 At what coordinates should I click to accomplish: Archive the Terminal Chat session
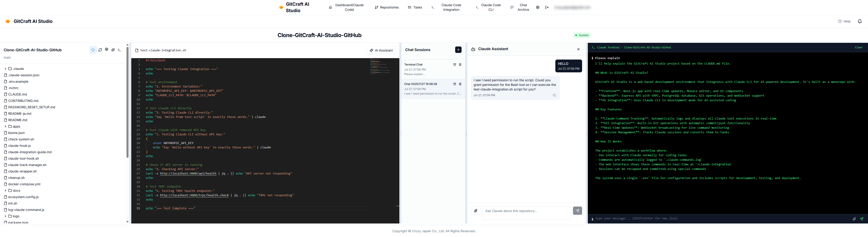click(x=454, y=64)
